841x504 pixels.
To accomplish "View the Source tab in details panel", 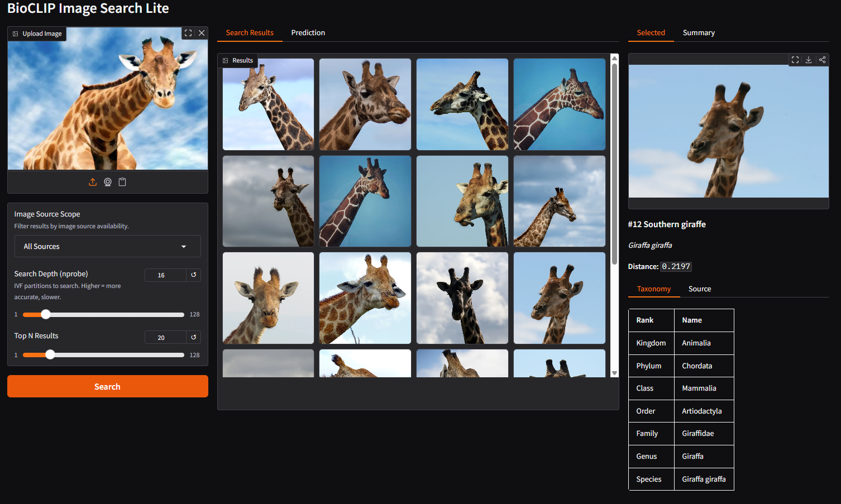I will point(700,289).
